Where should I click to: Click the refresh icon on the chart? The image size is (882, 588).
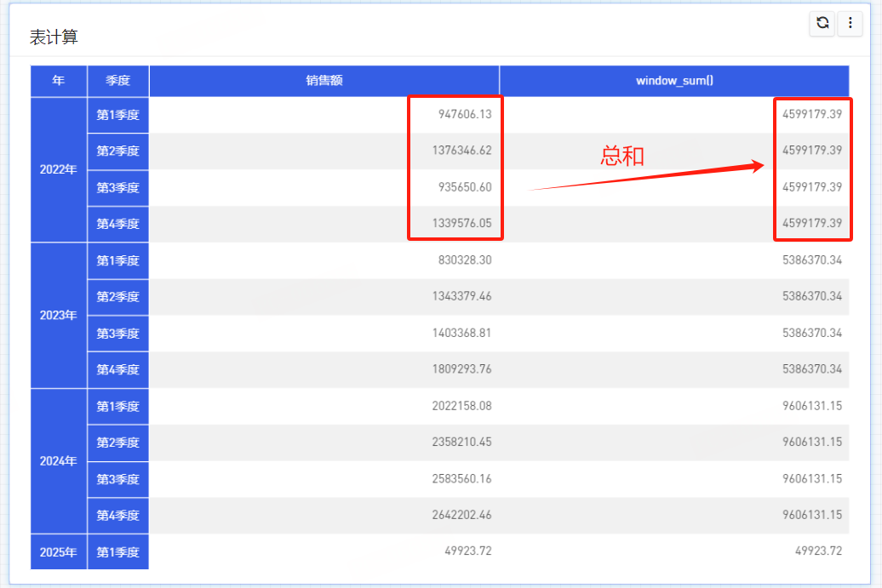[822, 24]
